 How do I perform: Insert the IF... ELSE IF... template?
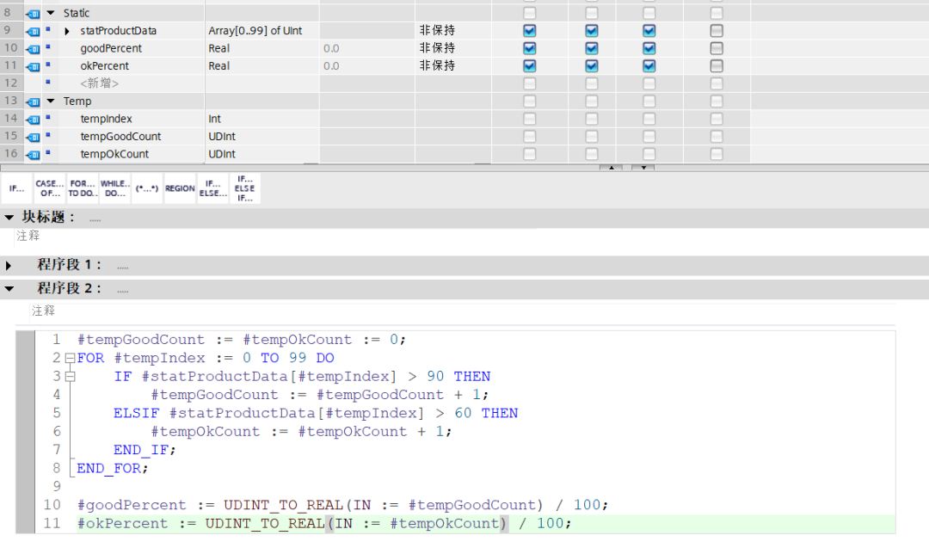pos(245,188)
